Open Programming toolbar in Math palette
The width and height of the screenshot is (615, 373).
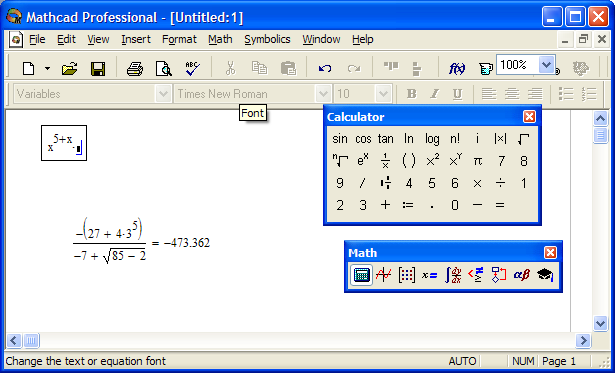coord(499,275)
